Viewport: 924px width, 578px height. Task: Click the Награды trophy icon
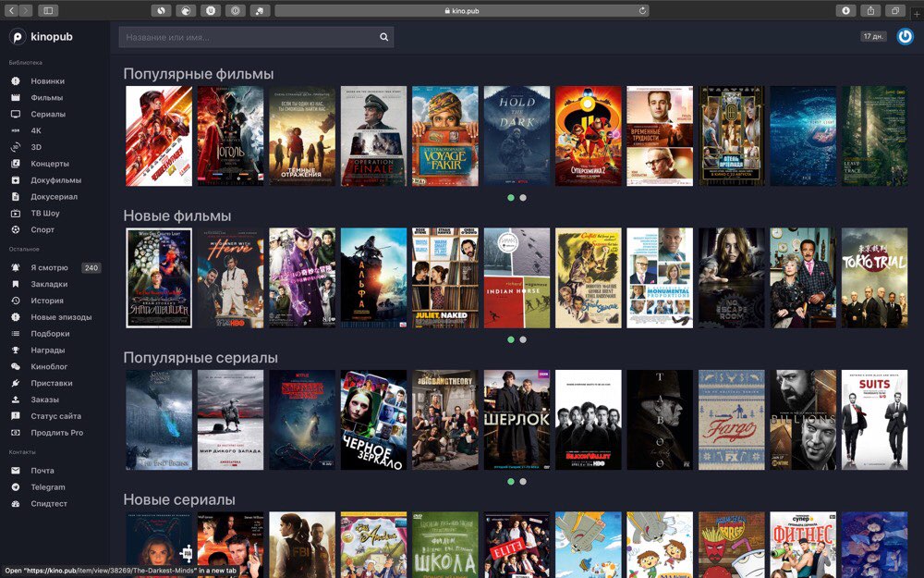coord(16,350)
